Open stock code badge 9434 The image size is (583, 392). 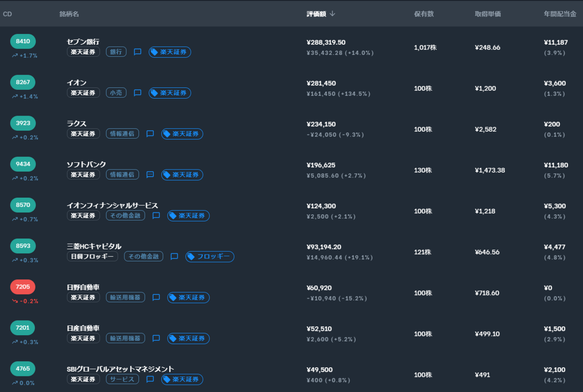tap(23, 164)
